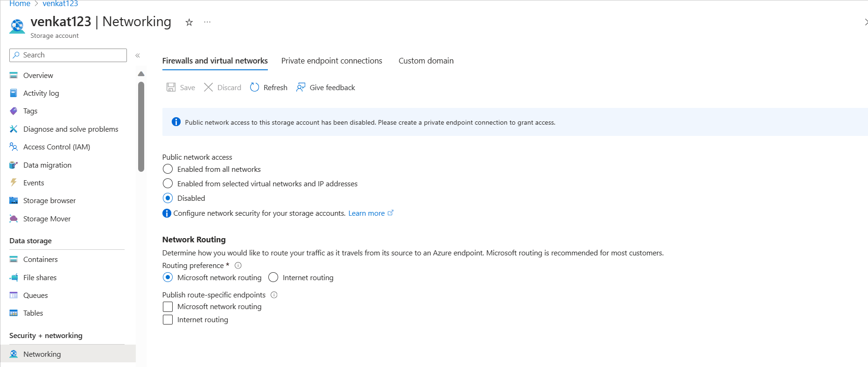Collapse the sidebar with double chevron

[x=138, y=55]
